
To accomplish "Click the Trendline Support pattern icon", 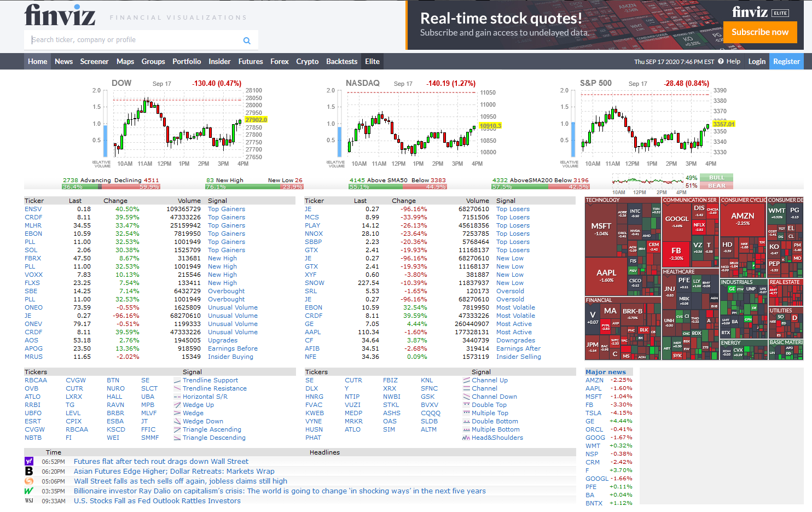I will (177, 381).
